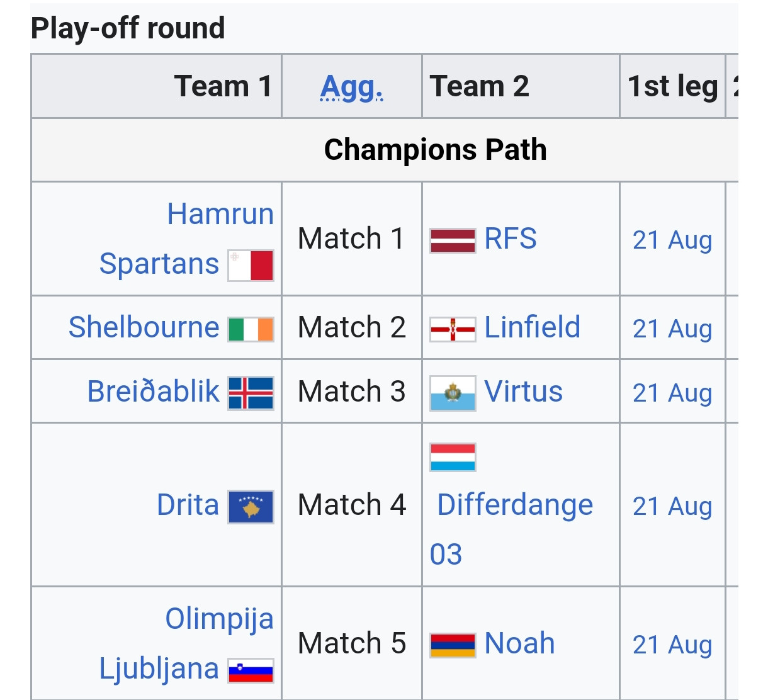The height and width of the screenshot is (700, 768).
Task: Click the Slovenia flag beside Olimpija Ljubljana
Action: 251,671
